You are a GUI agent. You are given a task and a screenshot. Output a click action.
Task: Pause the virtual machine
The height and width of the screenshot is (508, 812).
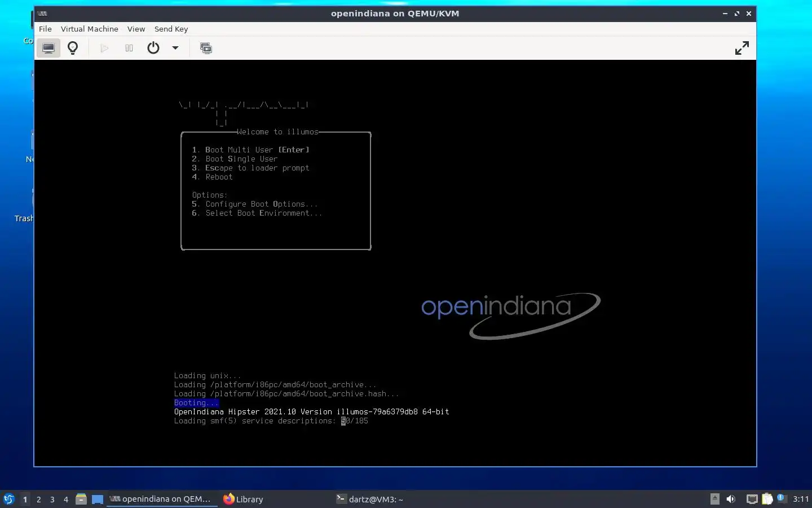pyautogui.click(x=129, y=48)
